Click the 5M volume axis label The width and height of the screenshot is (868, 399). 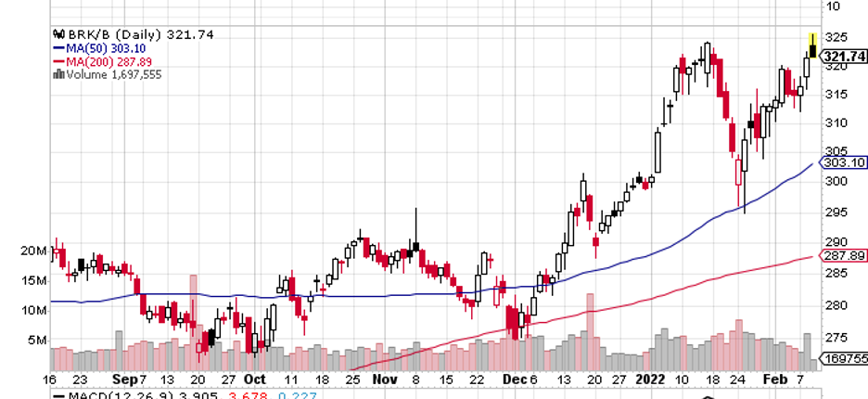[x=38, y=341]
